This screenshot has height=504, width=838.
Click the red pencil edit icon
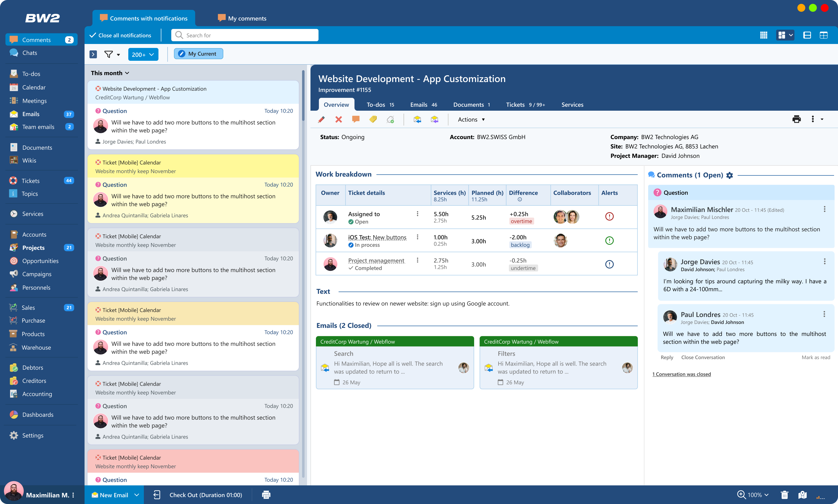pyautogui.click(x=321, y=120)
